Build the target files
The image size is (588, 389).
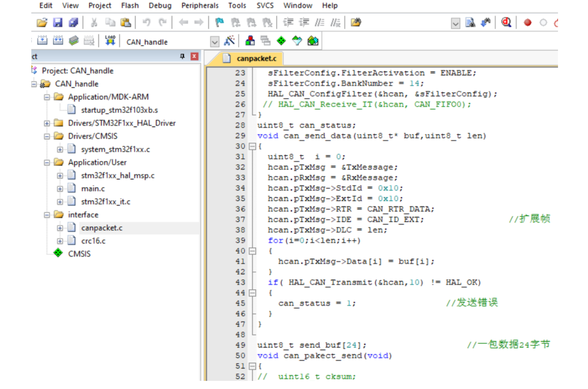42,41
